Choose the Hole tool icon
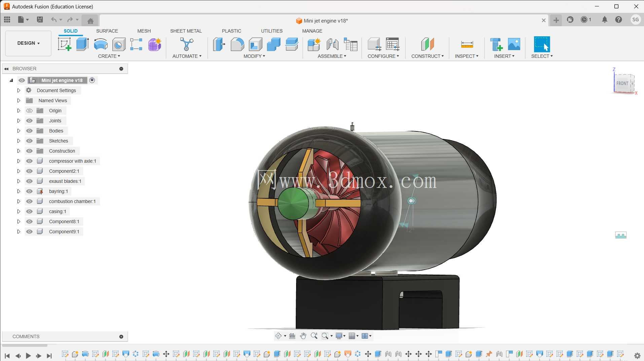644x361 pixels. tap(118, 44)
